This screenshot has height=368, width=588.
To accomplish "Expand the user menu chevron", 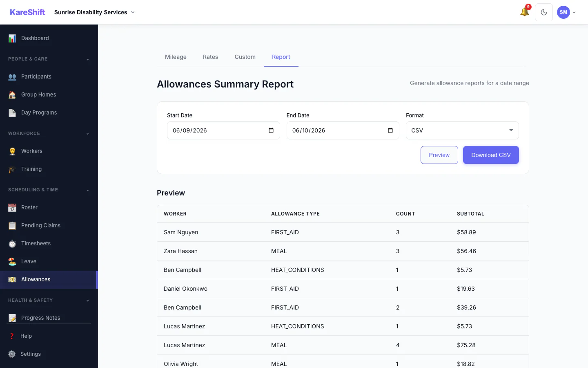I will 574,12.
